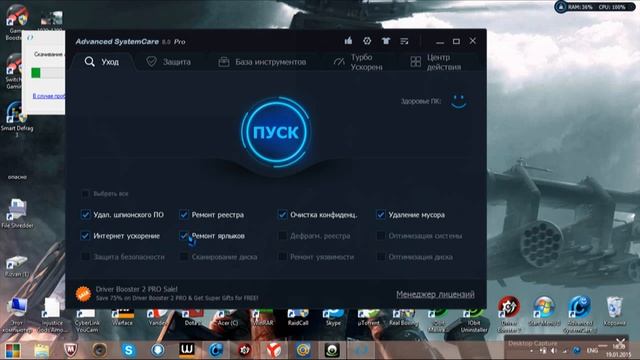Toggle Выбрать все checkbox

pos(85,193)
